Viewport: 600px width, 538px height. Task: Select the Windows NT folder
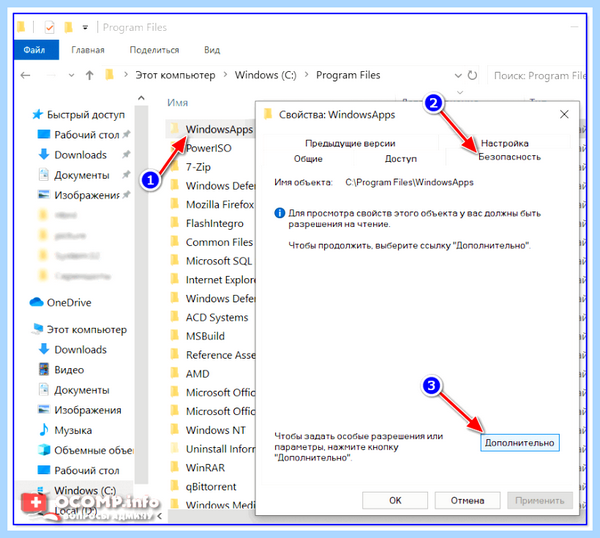(x=208, y=430)
